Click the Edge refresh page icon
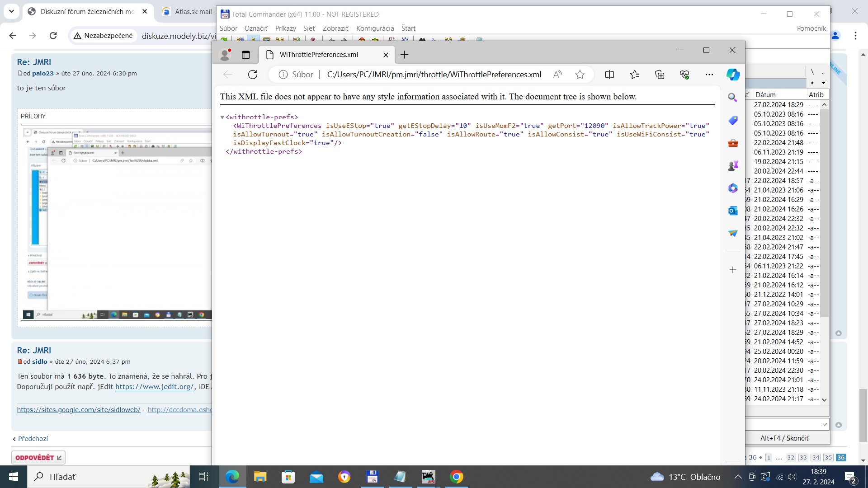This screenshot has width=868, height=488. pyautogui.click(x=253, y=75)
